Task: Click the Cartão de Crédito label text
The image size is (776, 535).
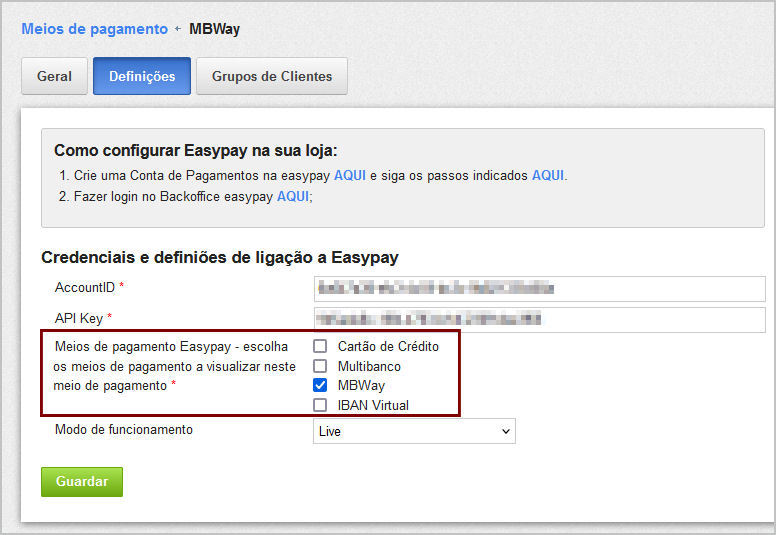Action: (388, 346)
